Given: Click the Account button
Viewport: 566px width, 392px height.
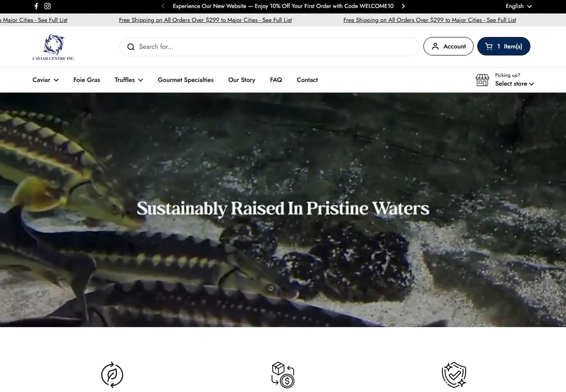Looking at the screenshot, I should [x=448, y=46].
